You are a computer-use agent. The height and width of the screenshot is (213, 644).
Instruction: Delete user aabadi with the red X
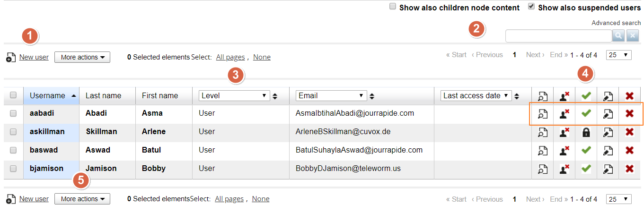coord(629,113)
